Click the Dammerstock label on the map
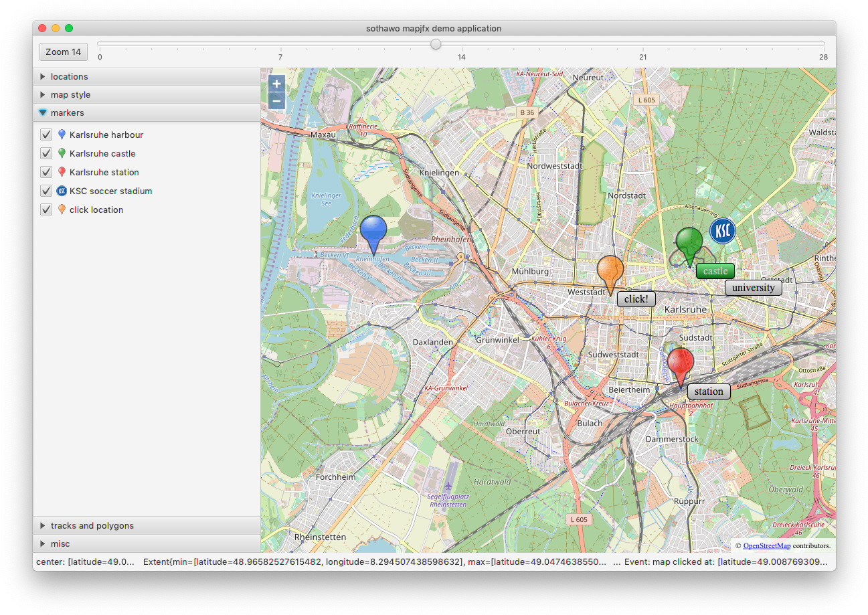Viewport: 868px width, 615px height. point(672,439)
